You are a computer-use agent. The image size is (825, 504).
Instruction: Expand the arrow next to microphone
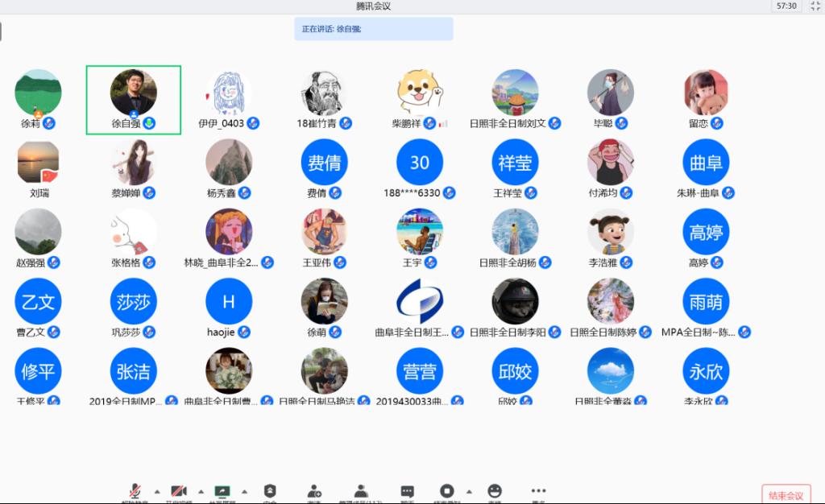156,491
